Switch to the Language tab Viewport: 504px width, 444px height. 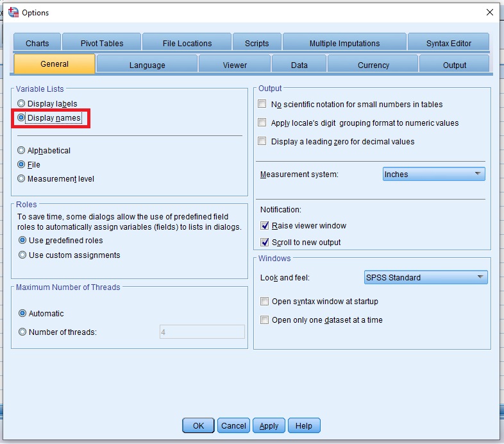point(147,65)
